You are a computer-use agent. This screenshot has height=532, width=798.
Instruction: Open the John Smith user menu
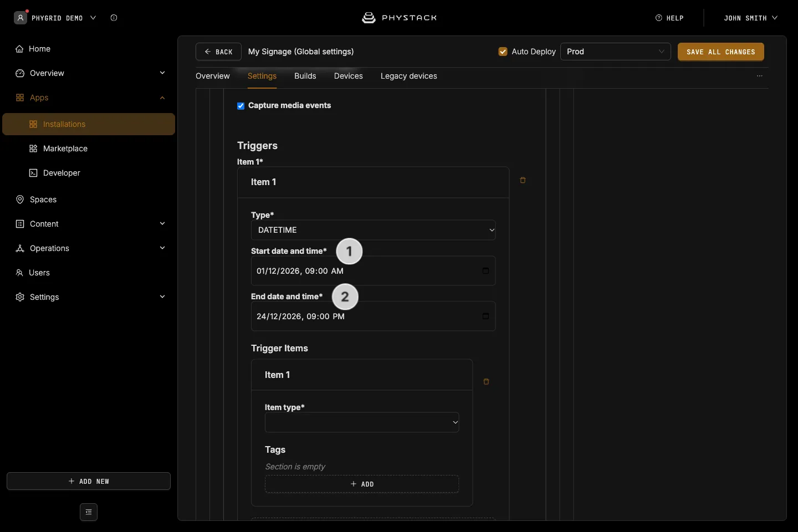[751, 18]
